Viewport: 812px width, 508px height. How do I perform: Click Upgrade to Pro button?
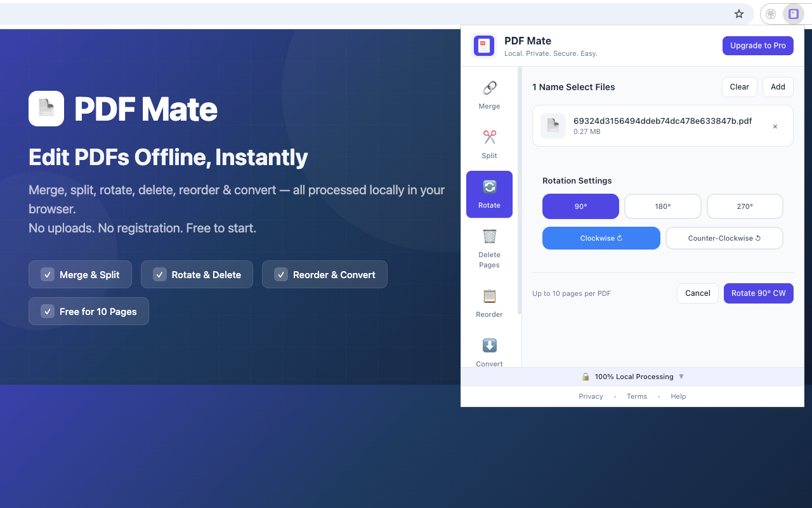(758, 46)
